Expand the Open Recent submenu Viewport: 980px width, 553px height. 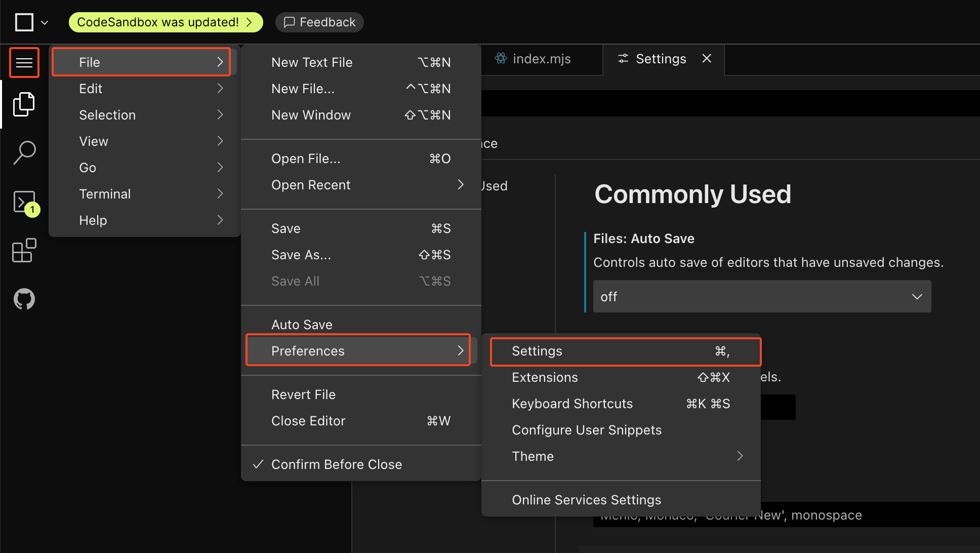361,185
